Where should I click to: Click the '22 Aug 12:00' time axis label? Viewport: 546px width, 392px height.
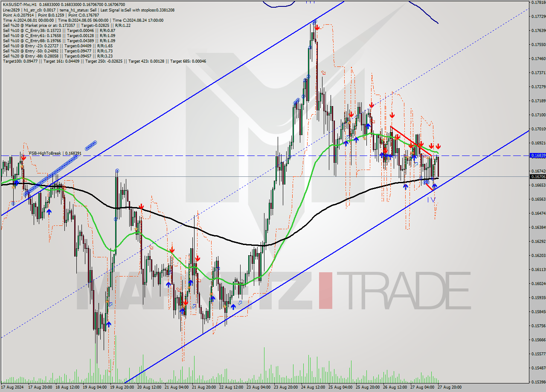tap(230, 387)
